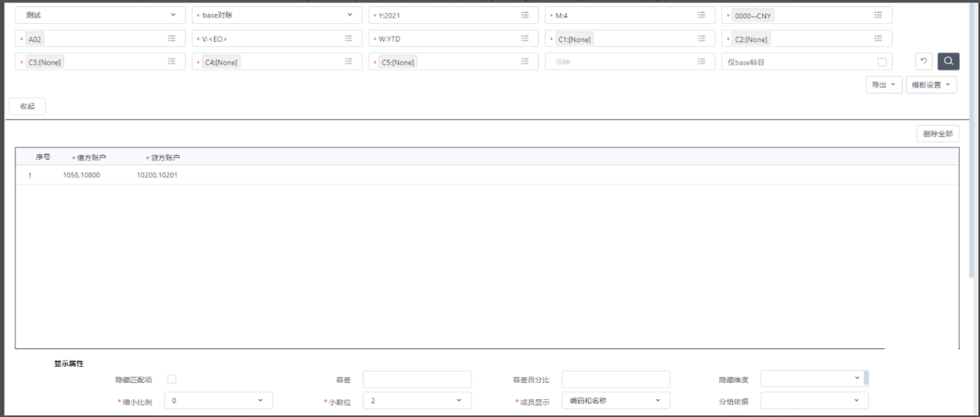Open the 导出 export menu
The width and height of the screenshot is (980, 417).
coord(883,85)
